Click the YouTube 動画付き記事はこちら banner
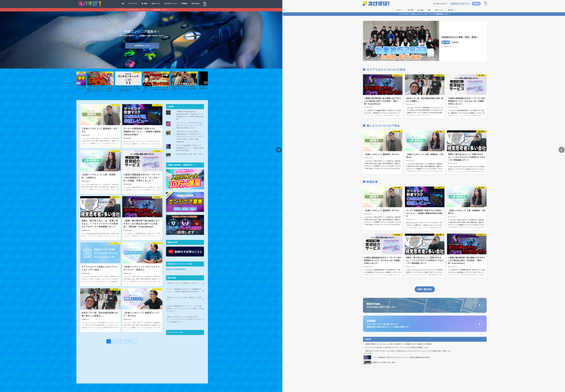565x392 pixels. coord(185,252)
